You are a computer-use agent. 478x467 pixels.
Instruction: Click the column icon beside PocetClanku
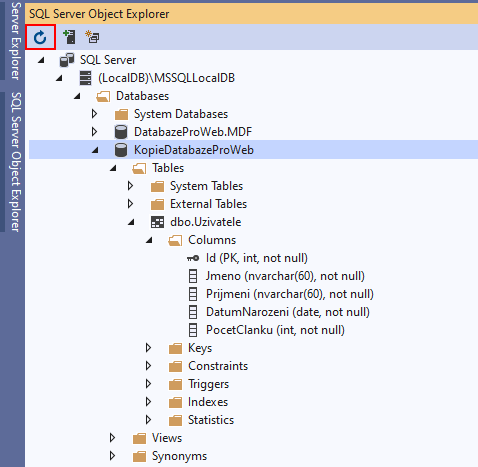(x=193, y=330)
